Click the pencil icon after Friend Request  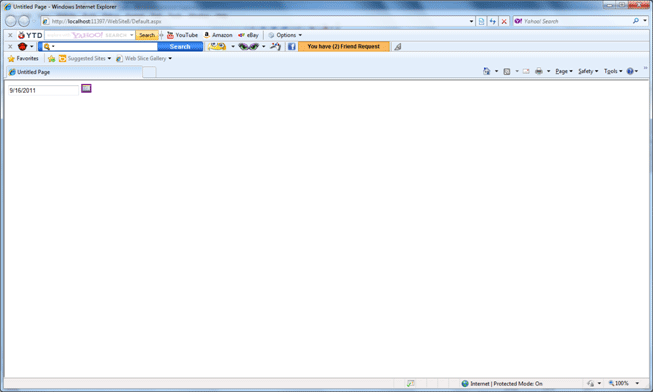[x=398, y=47]
